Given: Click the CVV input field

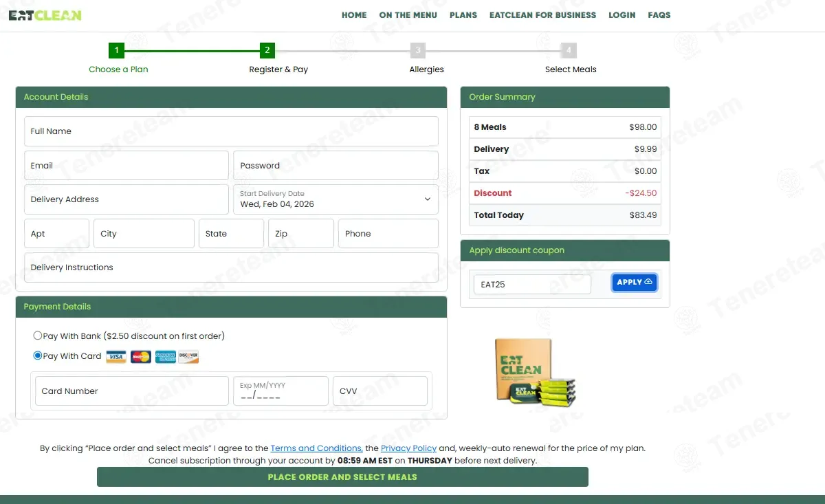Looking at the screenshot, I should pyautogui.click(x=380, y=391).
